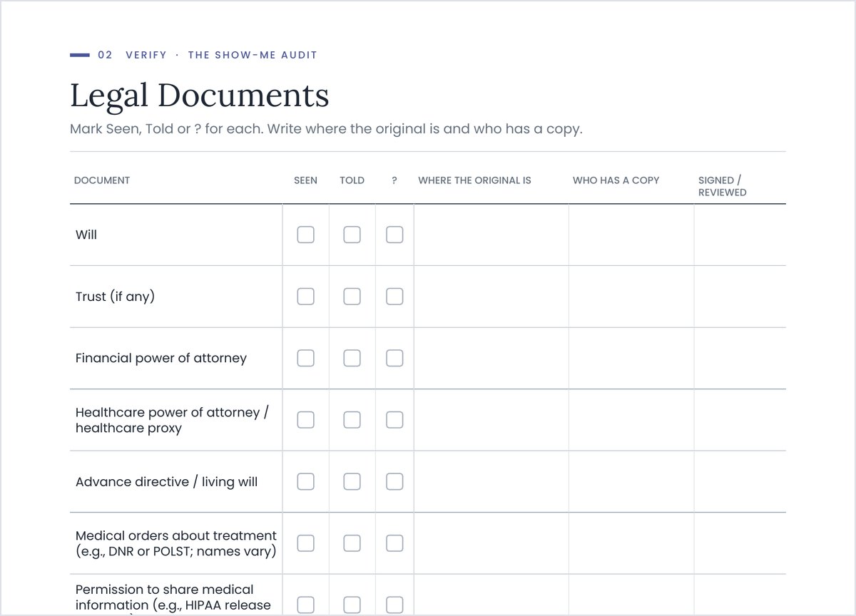
Task: Tick Told for Healthcare power of attorney
Action: click(352, 420)
